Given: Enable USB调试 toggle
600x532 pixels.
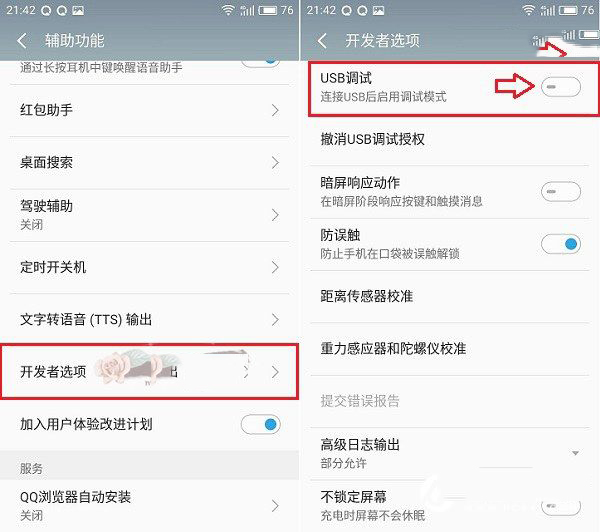Looking at the screenshot, I should click(561, 87).
